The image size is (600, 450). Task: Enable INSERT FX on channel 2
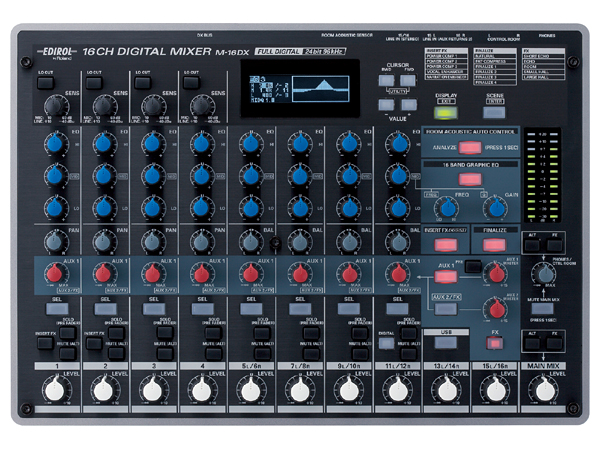(x=94, y=343)
